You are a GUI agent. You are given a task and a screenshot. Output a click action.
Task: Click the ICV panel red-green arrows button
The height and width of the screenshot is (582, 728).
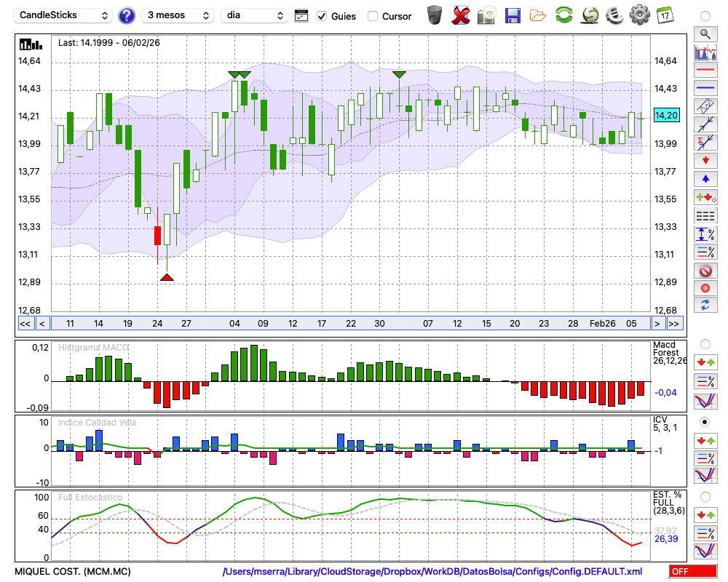pyautogui.click(x=705, y=440)
